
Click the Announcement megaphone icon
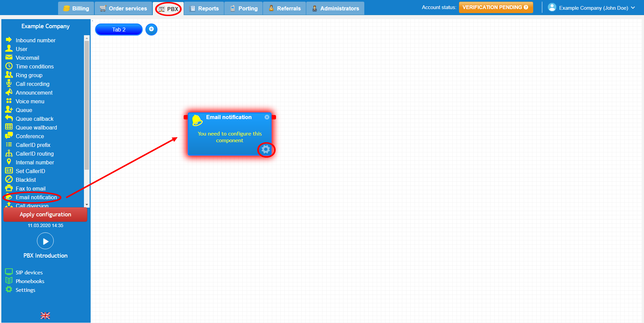click(x=9, y=92)
